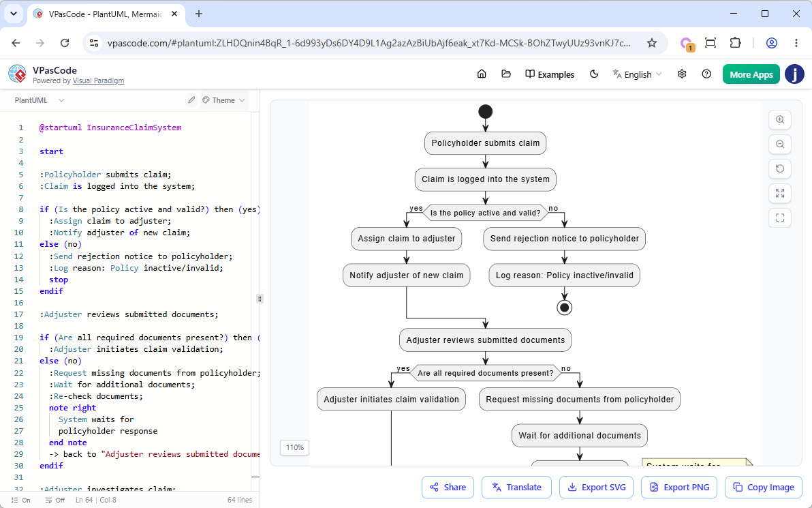View site information icon in address bar
Screen dimensions: 812x508
pos(94,43)
